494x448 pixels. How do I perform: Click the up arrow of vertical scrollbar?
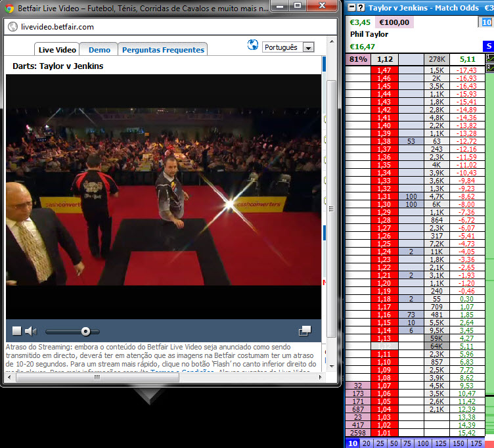pyautogui.click(x=332, y=41)
